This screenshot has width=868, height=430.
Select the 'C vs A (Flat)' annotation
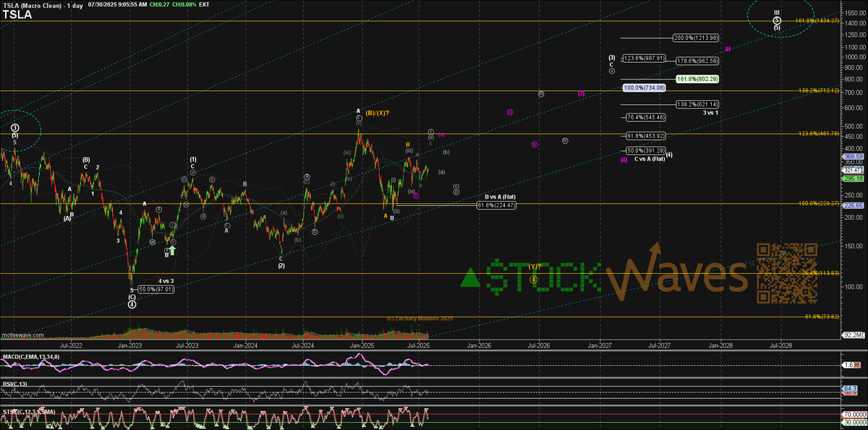coord(649,158)
